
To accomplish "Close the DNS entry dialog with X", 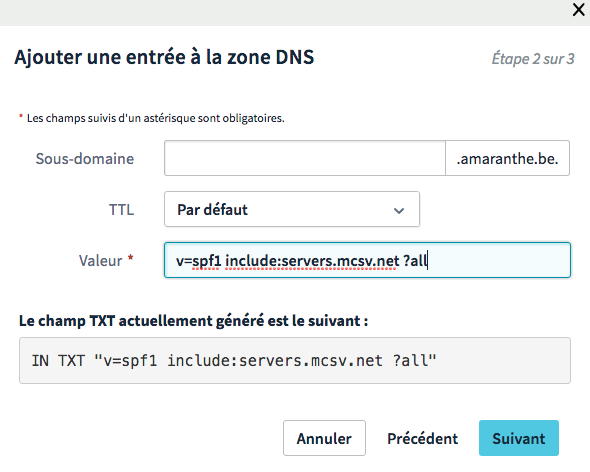I will pyautogui.click(x=578, y=9).
